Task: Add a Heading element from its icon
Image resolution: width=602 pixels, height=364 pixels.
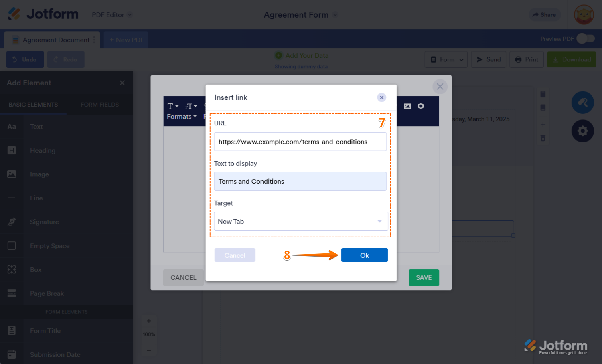Action: point(12,150)
